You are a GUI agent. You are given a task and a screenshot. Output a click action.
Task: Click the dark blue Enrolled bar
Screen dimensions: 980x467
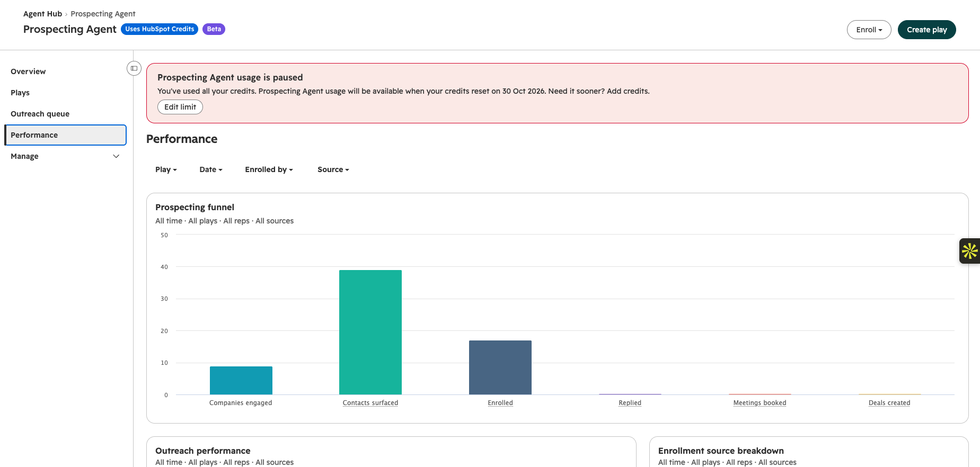point(500,367)
